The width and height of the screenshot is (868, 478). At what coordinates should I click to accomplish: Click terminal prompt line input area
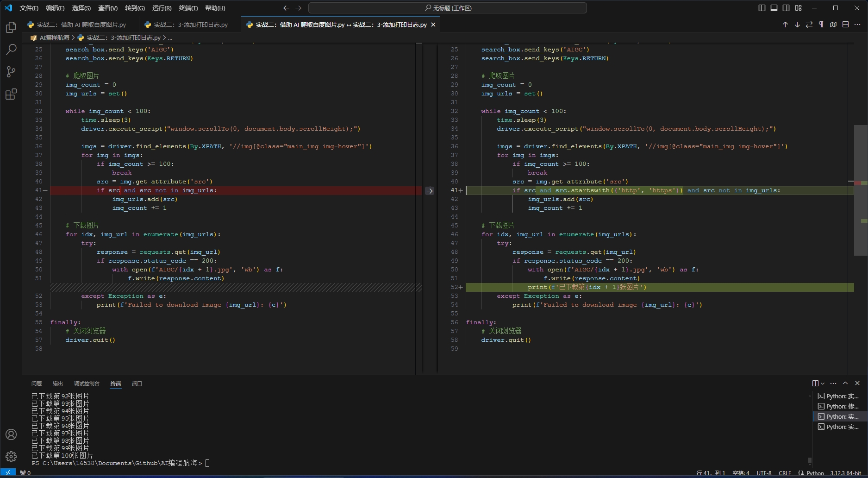click(x=207, y=463)
